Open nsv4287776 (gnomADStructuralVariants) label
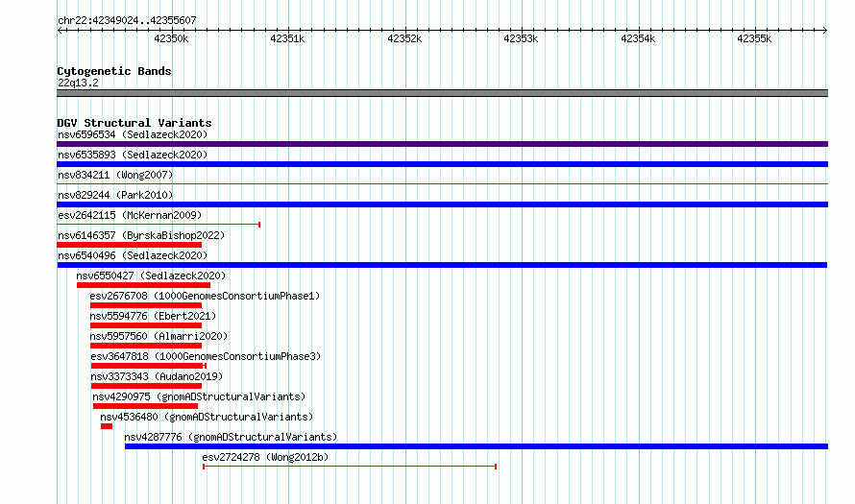855x504 pixels. point(231,437)
